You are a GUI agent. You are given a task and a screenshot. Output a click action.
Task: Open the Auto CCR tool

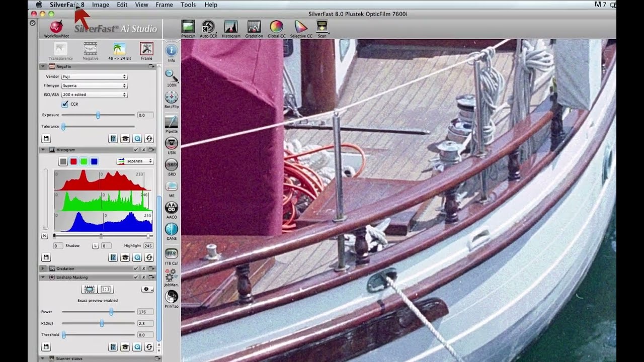pyautogui.click(x=208, y=28)
